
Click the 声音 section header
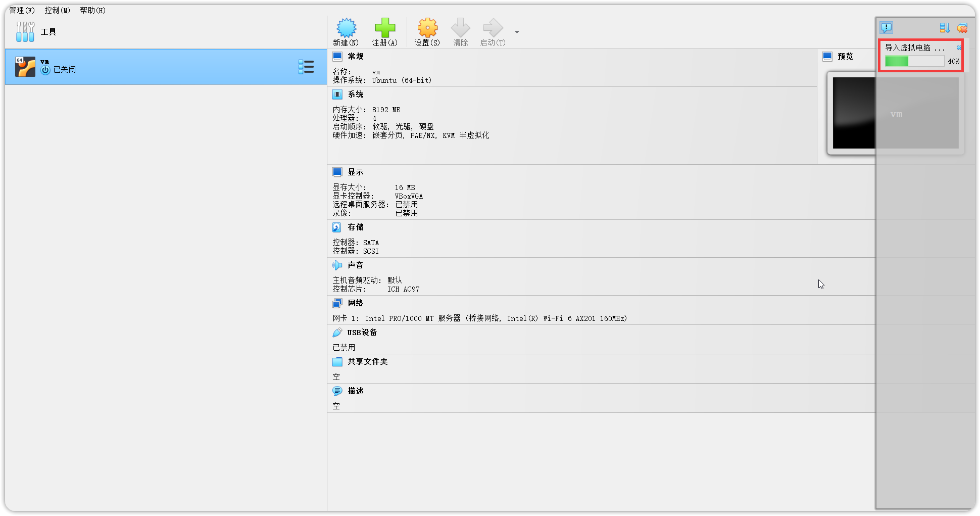(356, 265)
